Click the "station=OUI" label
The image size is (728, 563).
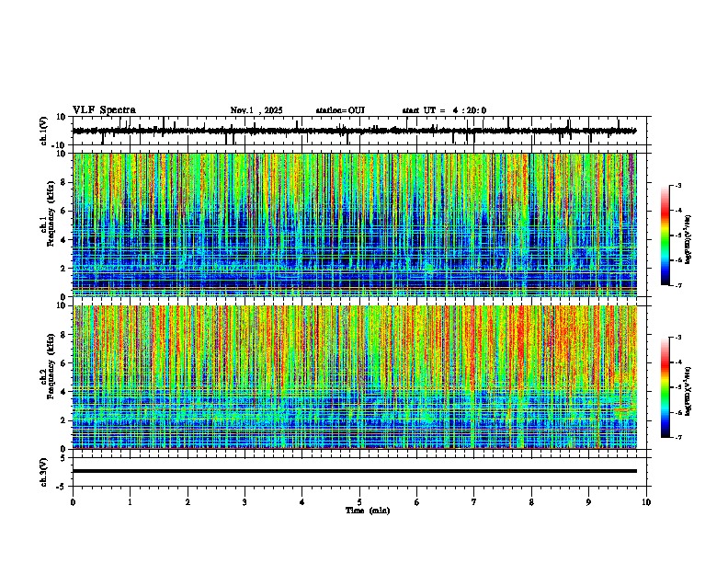coord(340,110)
